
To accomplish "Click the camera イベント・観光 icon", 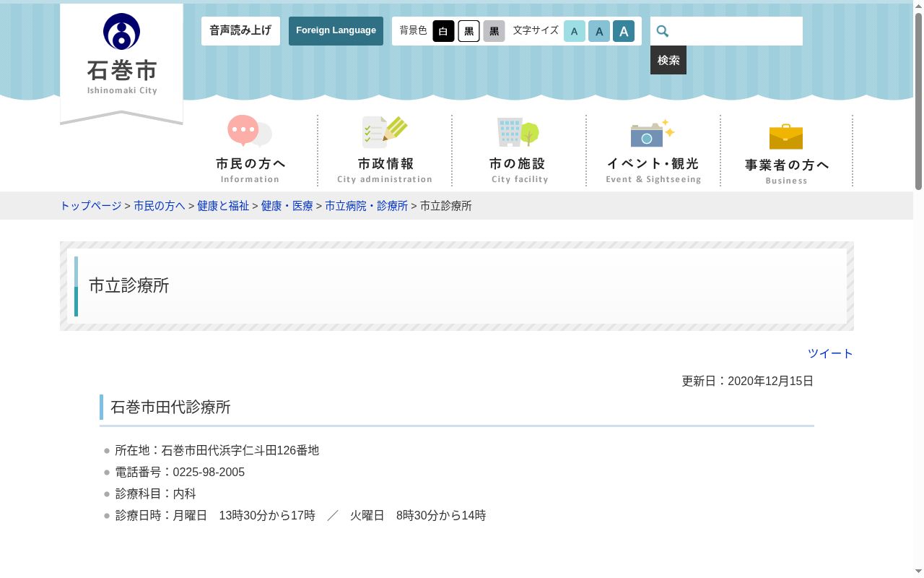I will [653, 133].
